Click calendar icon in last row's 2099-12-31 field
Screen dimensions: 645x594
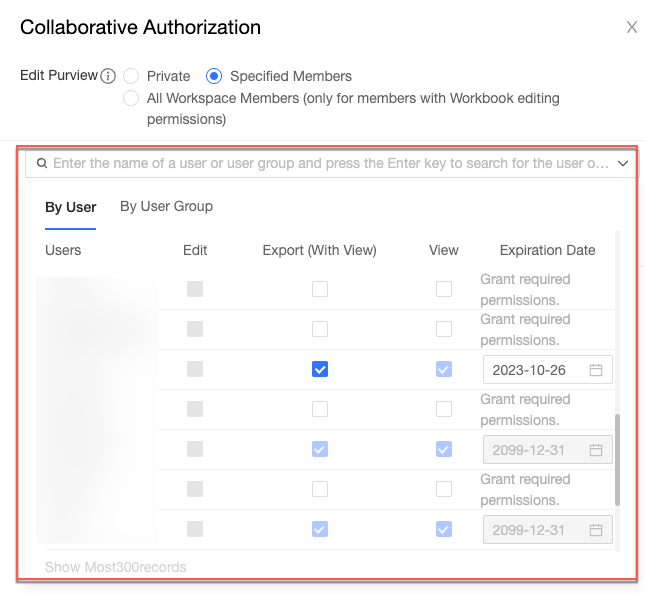click(x=596, y=529)
